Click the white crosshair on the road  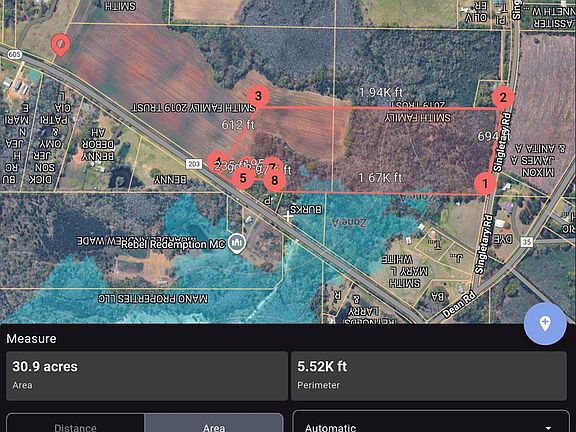coord(288,216)
